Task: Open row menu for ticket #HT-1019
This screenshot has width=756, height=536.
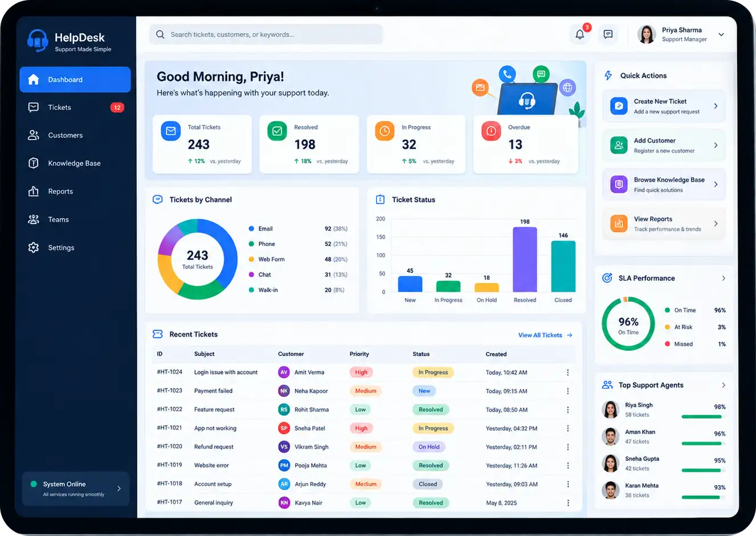Action: coord(568,465)
